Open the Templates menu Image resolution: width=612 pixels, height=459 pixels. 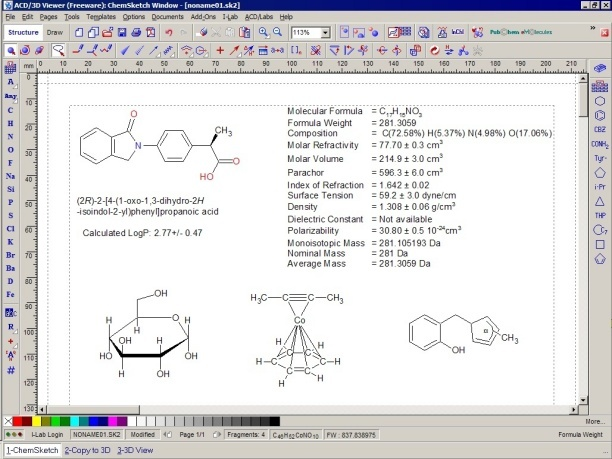[x=100, y=17]
